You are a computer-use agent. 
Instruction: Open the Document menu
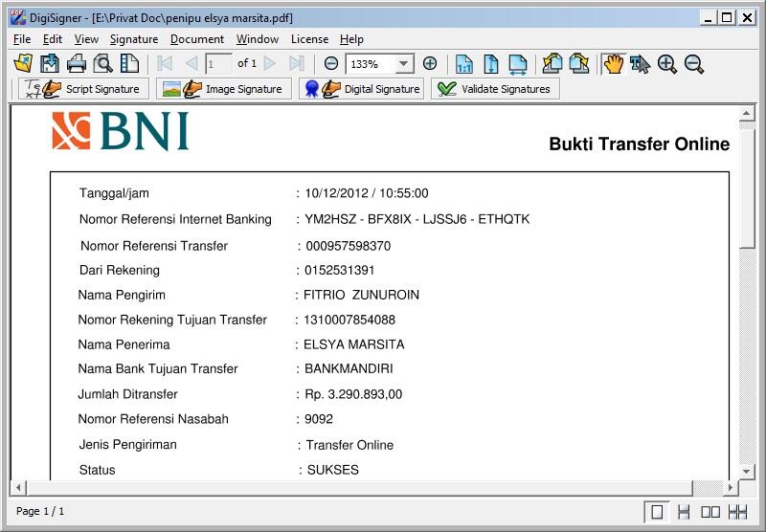click(x=197, y=39)
